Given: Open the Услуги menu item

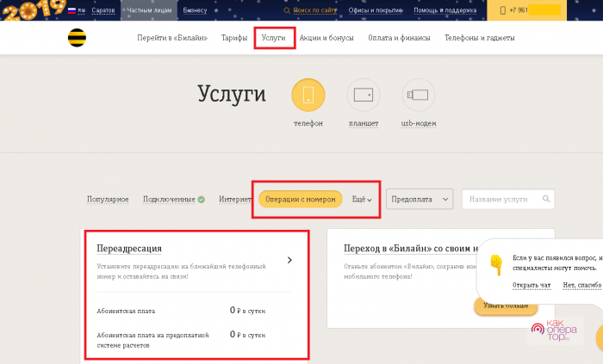Looking at the screenshot, I should [x=273, y=38].
